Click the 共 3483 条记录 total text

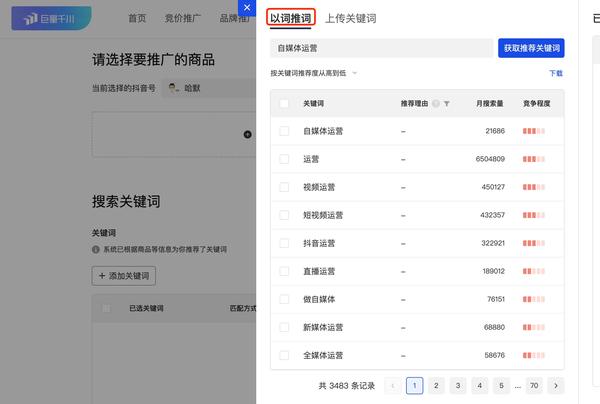(347, 386)
